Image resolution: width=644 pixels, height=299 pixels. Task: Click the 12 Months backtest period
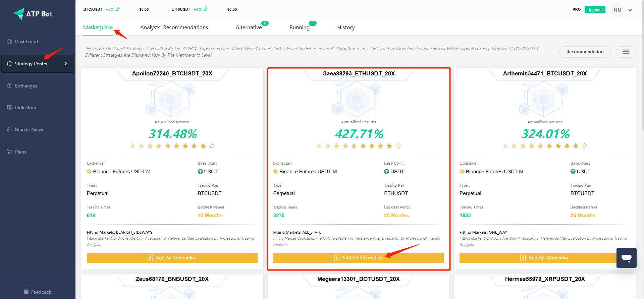210,216
